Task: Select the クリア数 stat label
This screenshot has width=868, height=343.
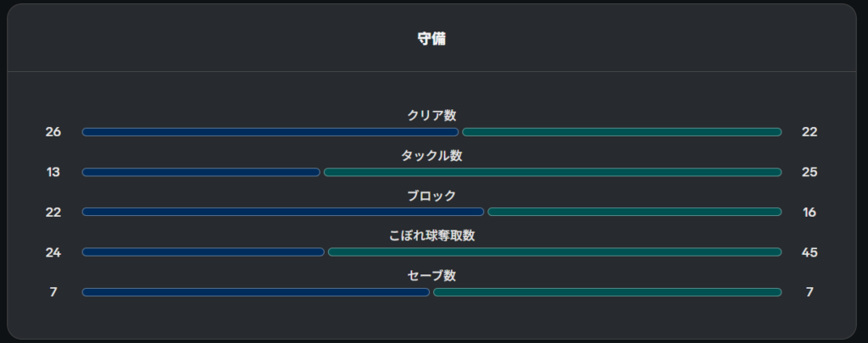Action: (431, 115)
